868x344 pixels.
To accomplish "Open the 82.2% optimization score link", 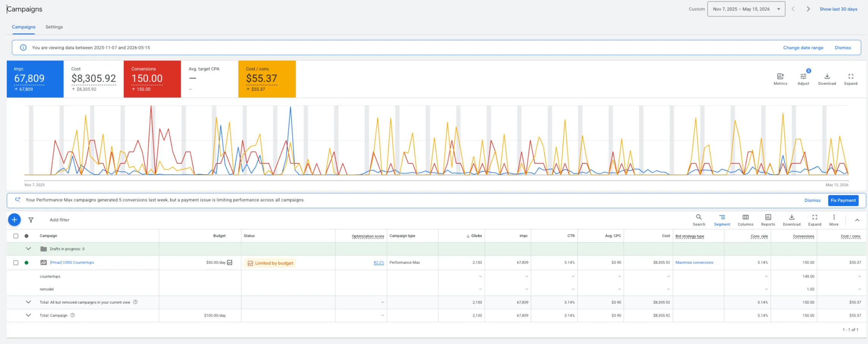I will point(379,262).
